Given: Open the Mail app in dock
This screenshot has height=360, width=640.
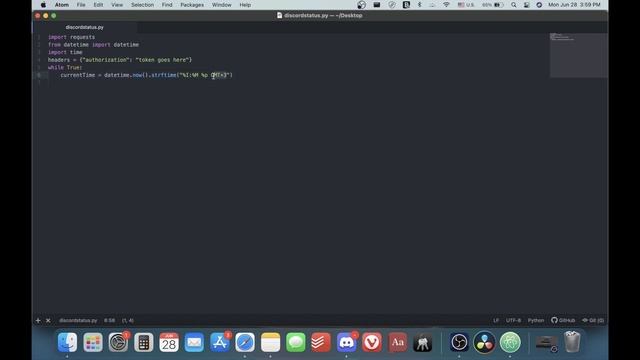Looking at the screenshot, I should point(194,342).
